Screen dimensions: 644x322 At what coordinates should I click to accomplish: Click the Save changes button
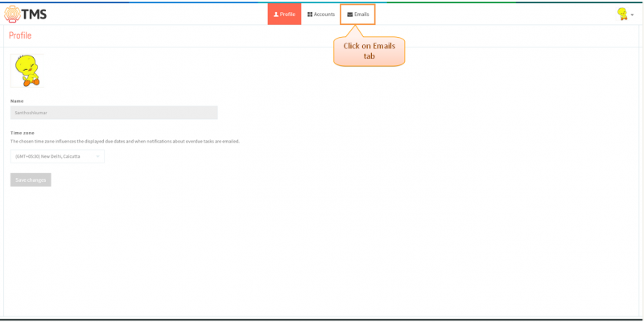[31, 180]
